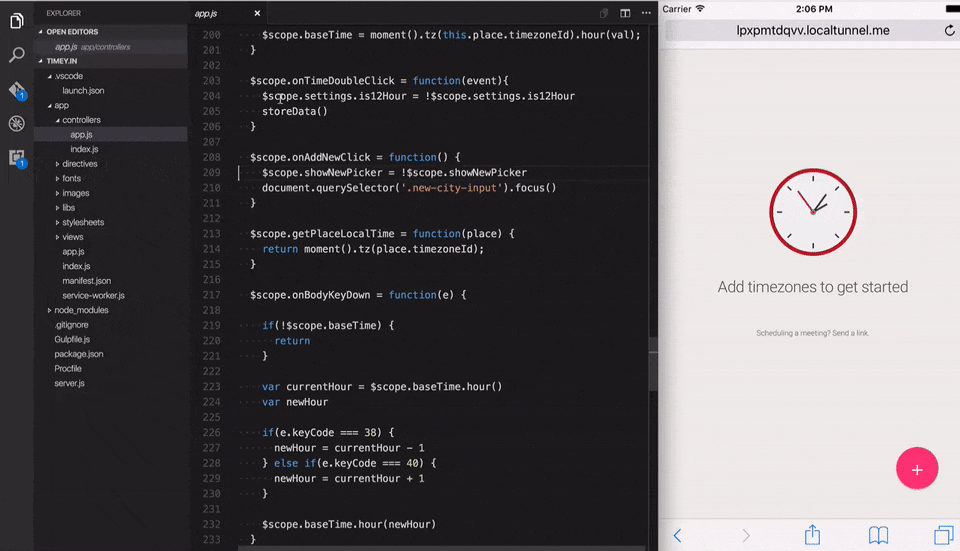Click the split editor icon
Image resolution: width=960 pixels, height=551 pixels.
coord(625,13)
